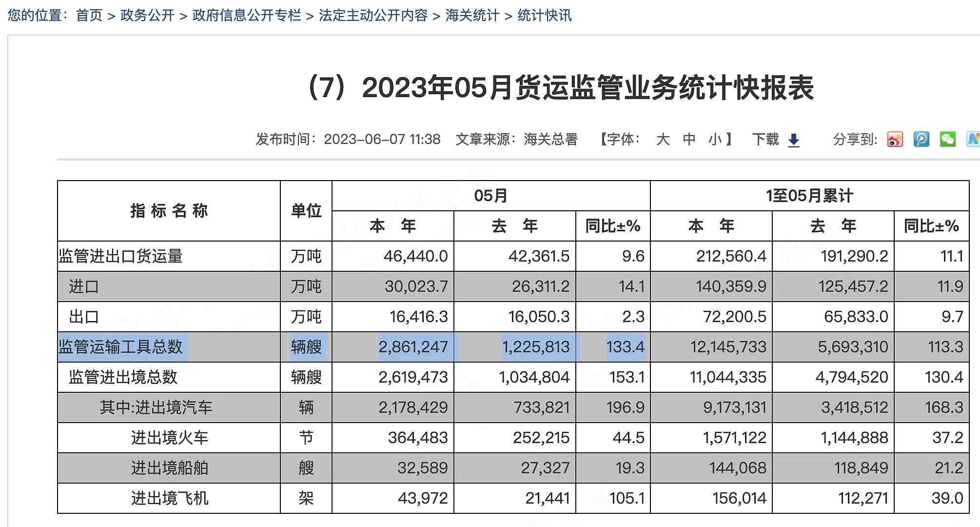980x527 pixels.
Task: Select the 监管进出口货运量 row label
Action: [x=120, y=256]
